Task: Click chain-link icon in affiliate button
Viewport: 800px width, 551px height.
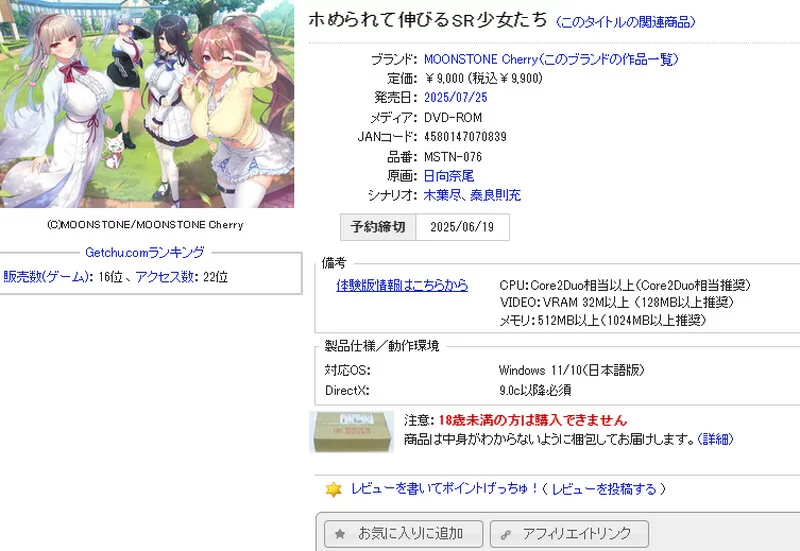Action: coord(506,535)
